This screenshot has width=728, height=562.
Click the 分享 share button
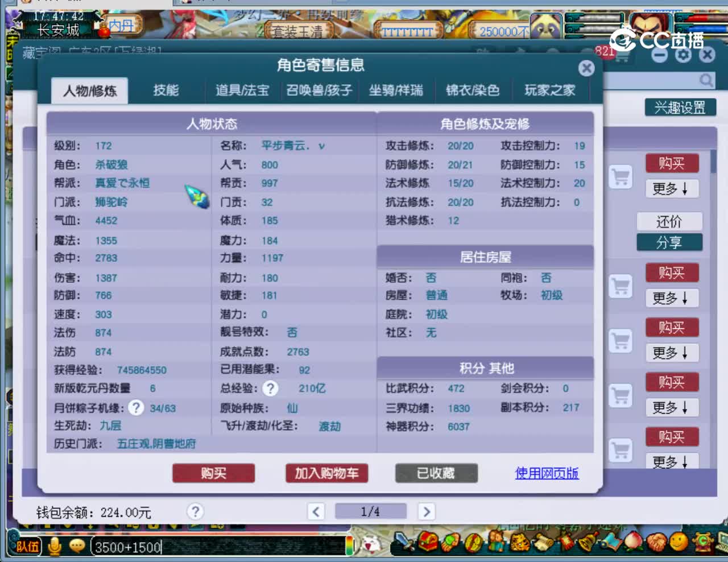point(669,242)
